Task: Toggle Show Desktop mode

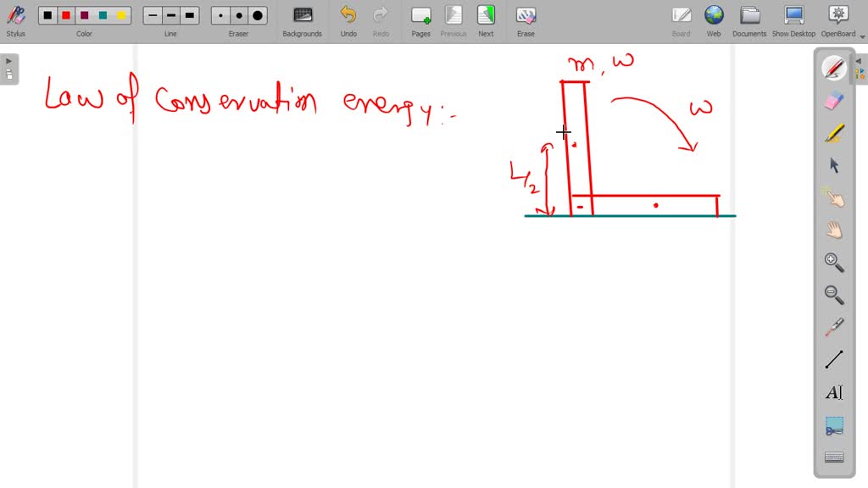Action: (x=793, y=20)
